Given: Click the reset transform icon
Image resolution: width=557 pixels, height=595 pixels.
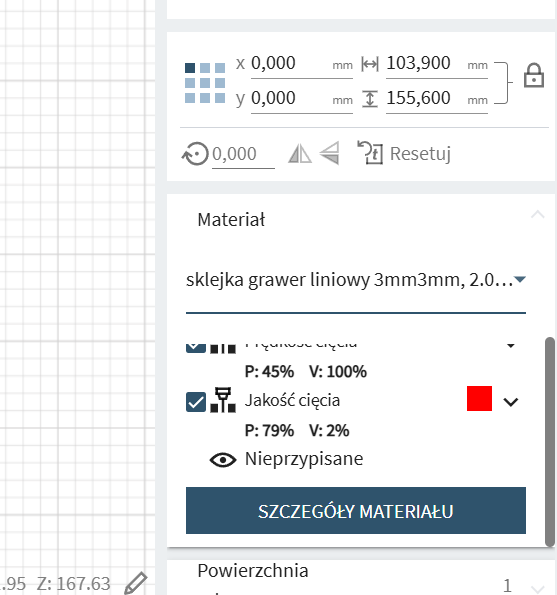Looking at the screenshot, I should [x=370, y=153].
